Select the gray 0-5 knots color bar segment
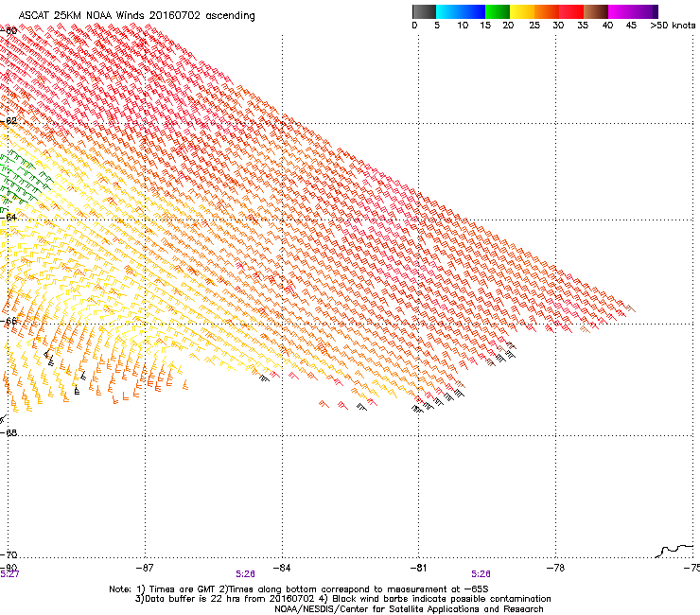The width and height of the screenshot is (700, 615). coord(424,11)
